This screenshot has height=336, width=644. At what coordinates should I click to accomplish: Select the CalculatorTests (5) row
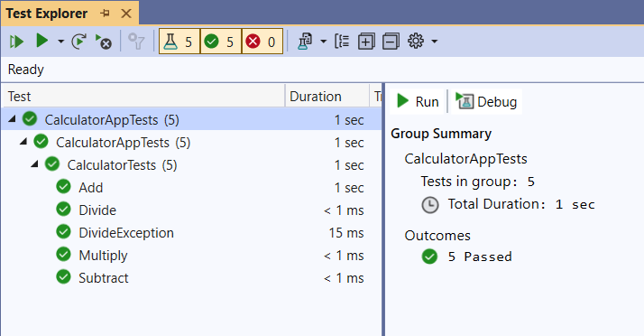click(x=191, y=165)
